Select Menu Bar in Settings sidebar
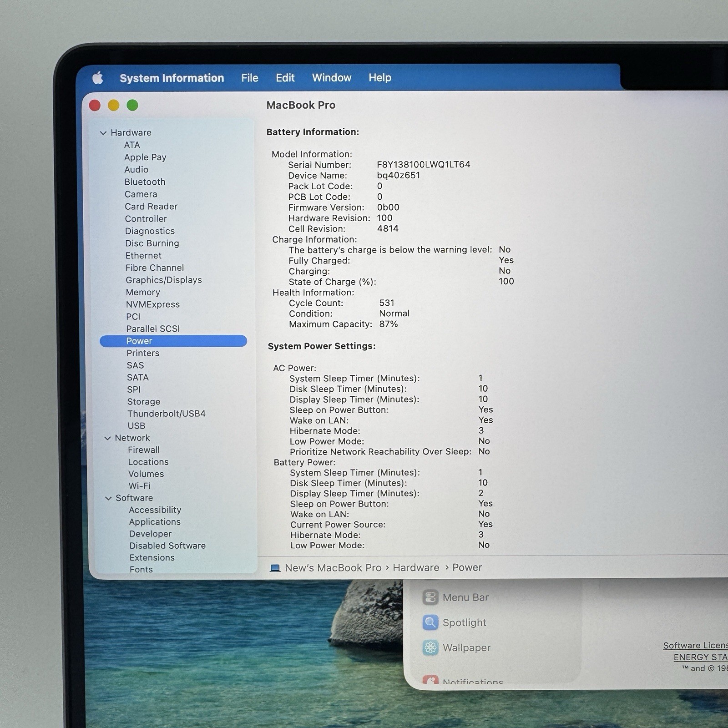Image resolution: width=728 pixels, height=728 pixels. coord(465,597)
